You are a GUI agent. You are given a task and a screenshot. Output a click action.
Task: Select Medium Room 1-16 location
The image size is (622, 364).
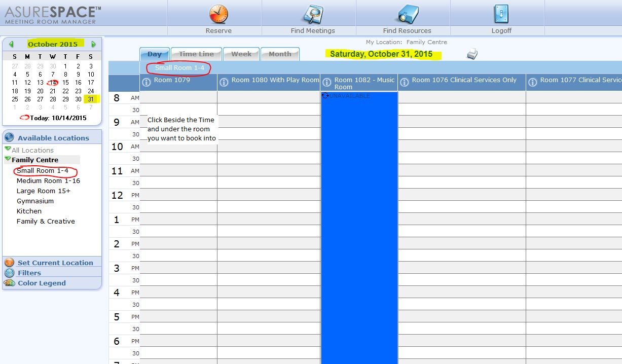click(x=48, y=180)
